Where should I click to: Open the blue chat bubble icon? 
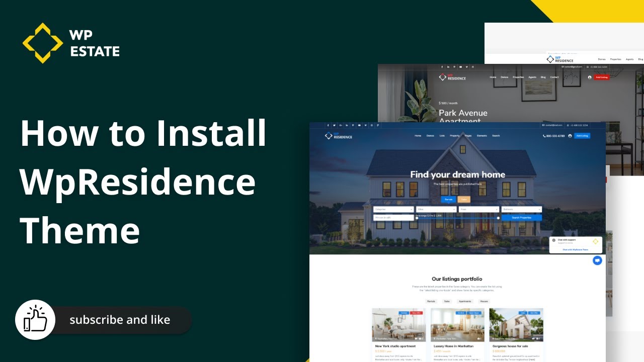pyautogui.click(x=597, y=260)
